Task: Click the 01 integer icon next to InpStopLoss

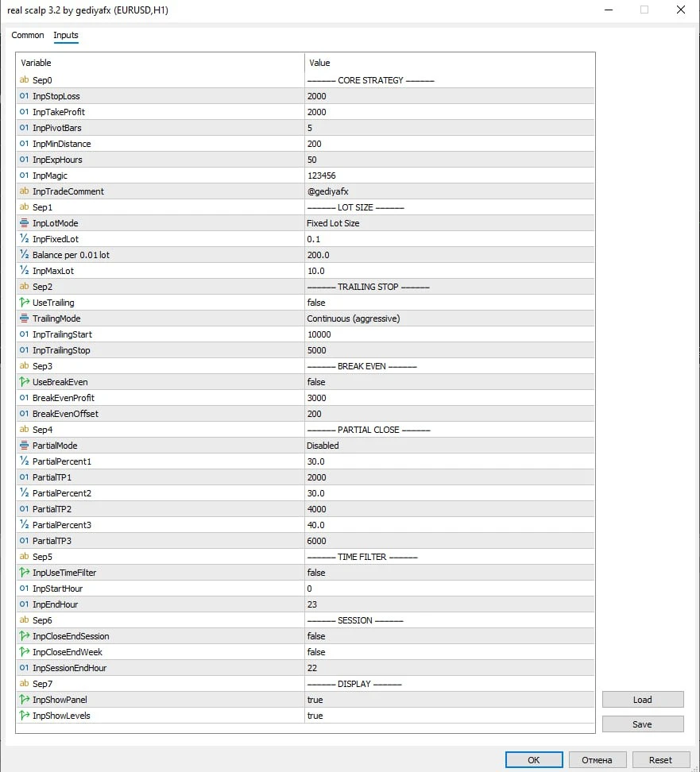Action: coord(25,96)
